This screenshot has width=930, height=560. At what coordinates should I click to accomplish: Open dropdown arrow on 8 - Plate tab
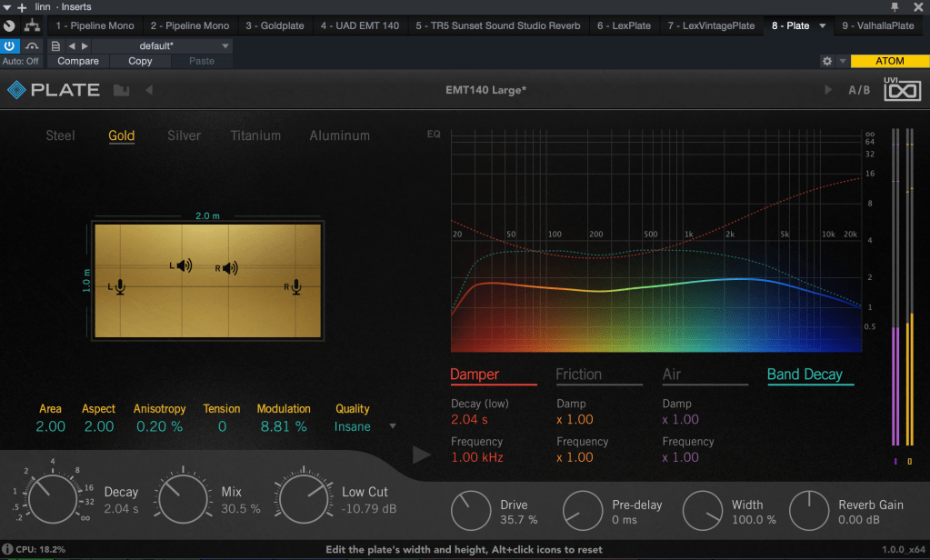(x=823, y=25)
